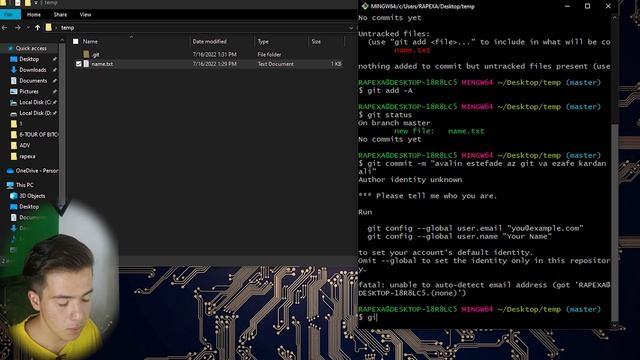Viewport: 640px width, 360px height.
Task: Open Desktop under Quick access
Action: pos(29,59)
